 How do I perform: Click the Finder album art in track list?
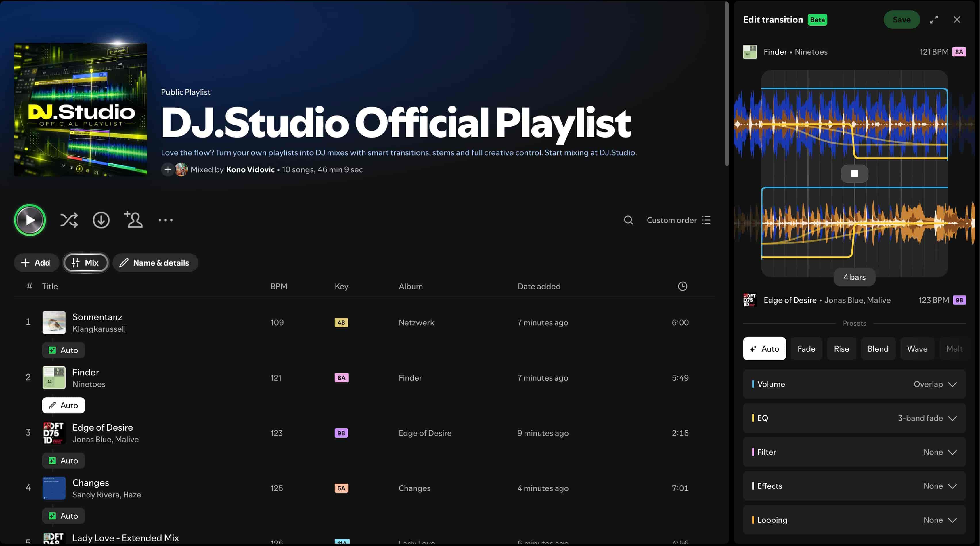coord(54,377)
